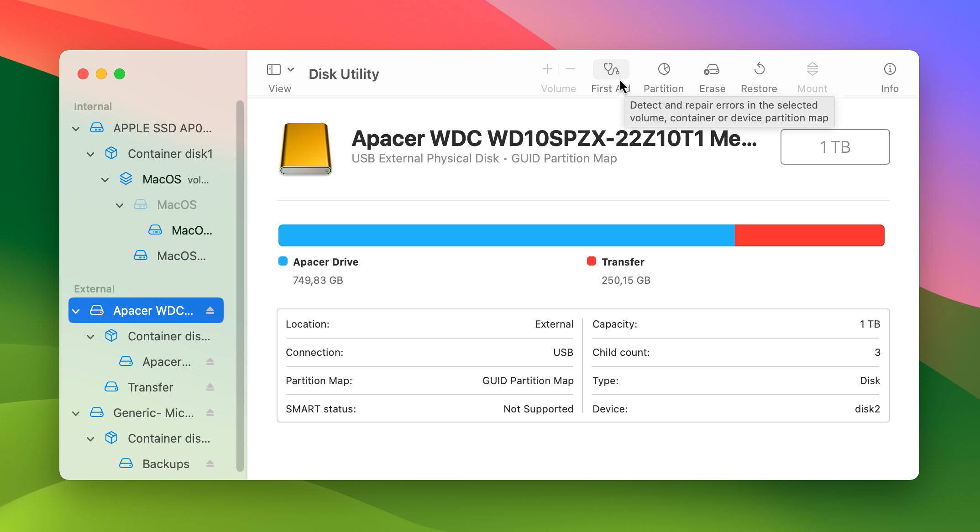Click the Partition label

pos(664,89)
